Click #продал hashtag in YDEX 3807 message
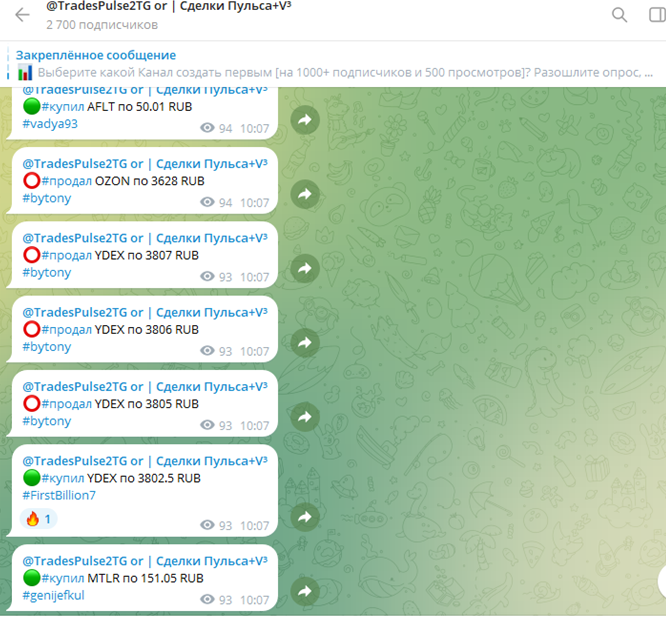The height and width of the screenshot is (618, 666). (x=67, y=255)
